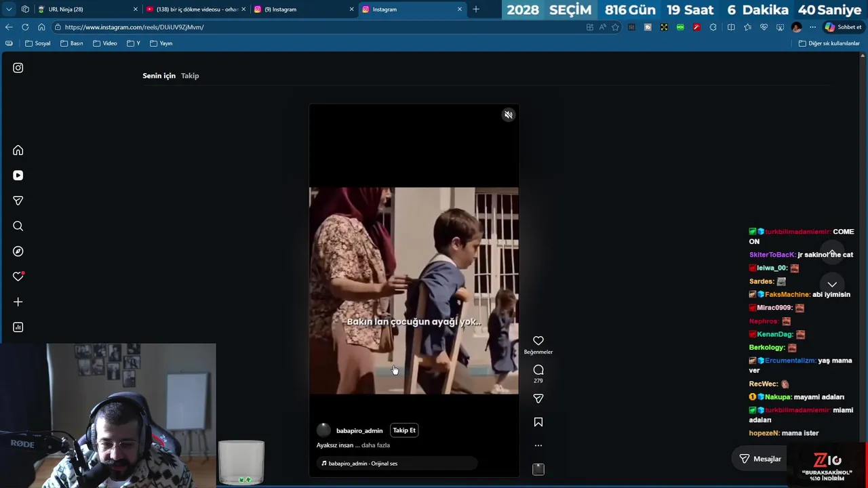Open the favorites list icon

tap(747, 27)
